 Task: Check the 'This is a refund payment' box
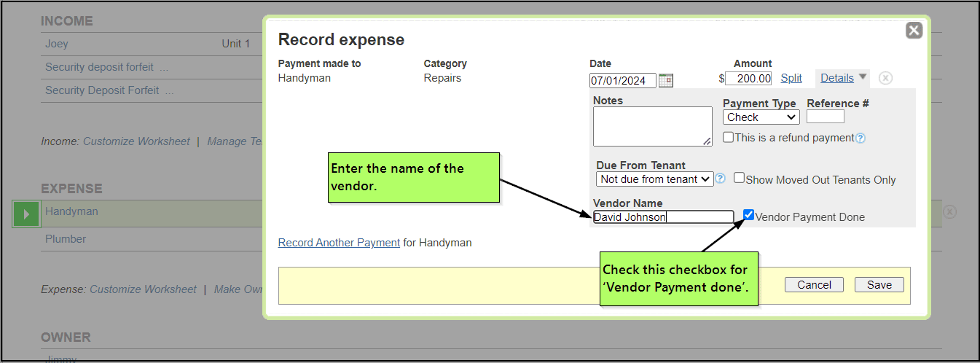tap(728, 137)
